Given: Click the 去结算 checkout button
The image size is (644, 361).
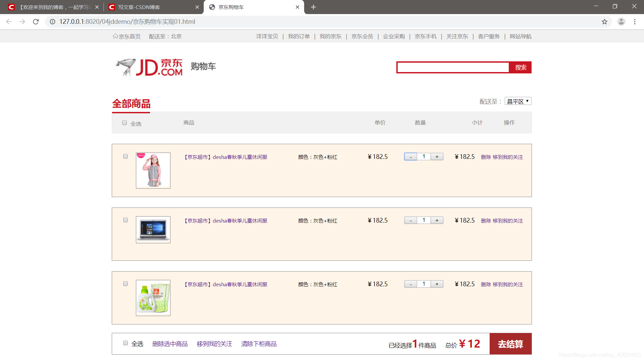Looking at the screenshot, I should pyautogui.click(x=510, y=344).
